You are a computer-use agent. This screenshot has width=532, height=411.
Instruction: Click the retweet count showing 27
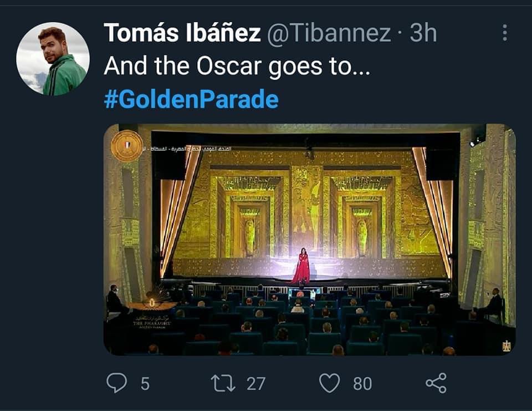tap(255, 384)
